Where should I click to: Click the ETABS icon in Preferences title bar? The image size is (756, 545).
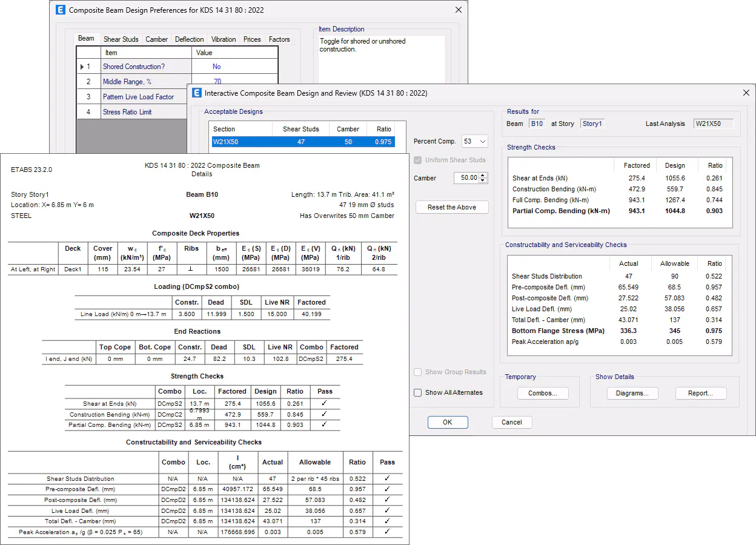[x=61, y=10]
